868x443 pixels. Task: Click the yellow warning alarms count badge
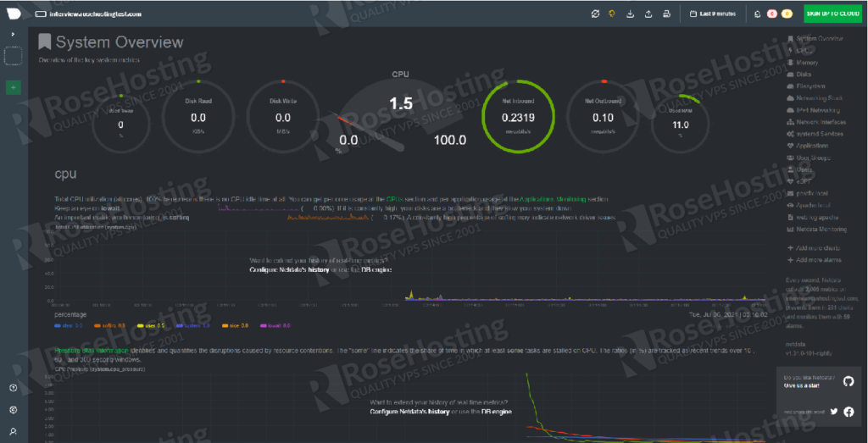tap(787, 14)
